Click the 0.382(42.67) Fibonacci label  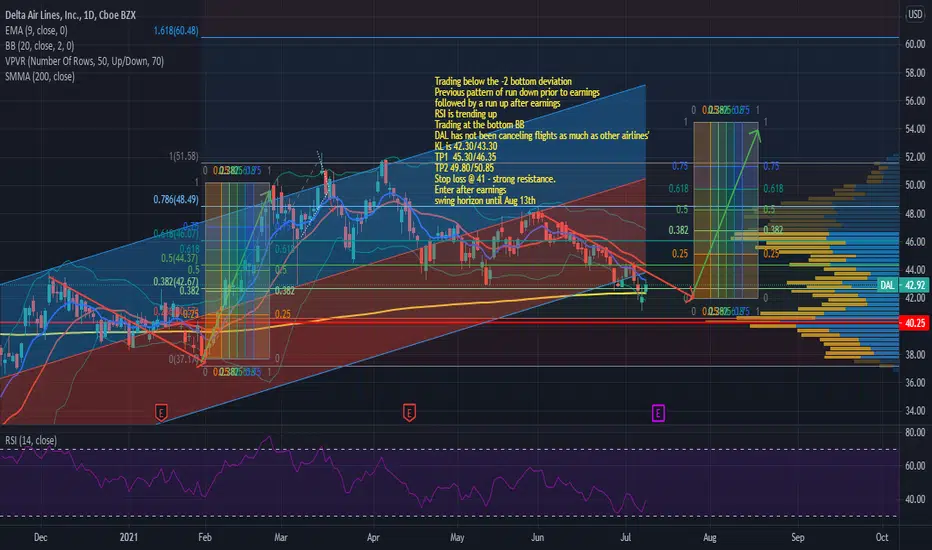pyautogui.click(x=176, y=281)
